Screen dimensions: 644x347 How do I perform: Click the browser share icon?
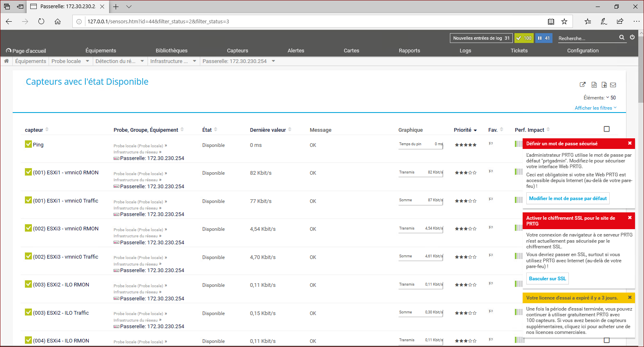620,21
